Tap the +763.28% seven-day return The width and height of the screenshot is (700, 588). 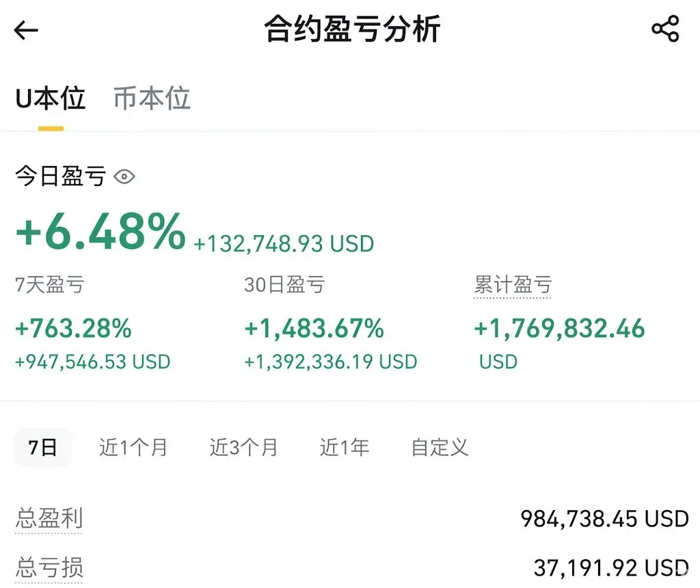(73, 329)
